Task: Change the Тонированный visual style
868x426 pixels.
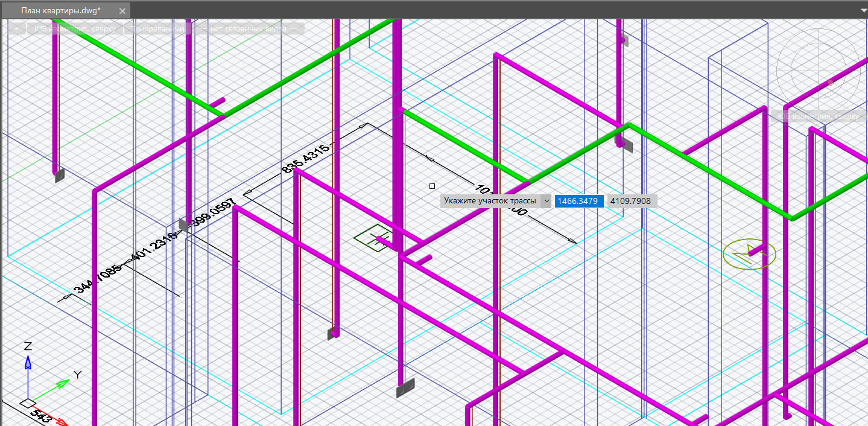Action: [x=157, y=28]
